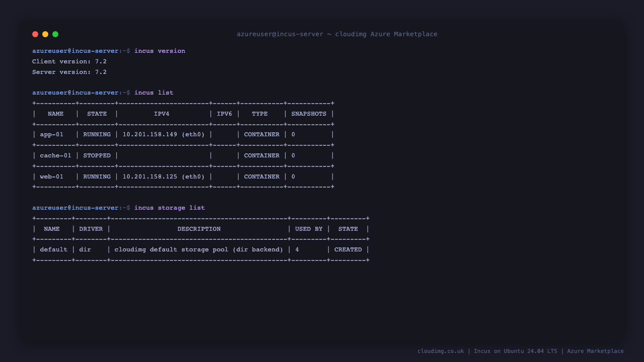The width and height of the screenshot is (644, 362).
Task: Select the IP address 10.201.158.149 (eth0)
Action: (164, 134)
